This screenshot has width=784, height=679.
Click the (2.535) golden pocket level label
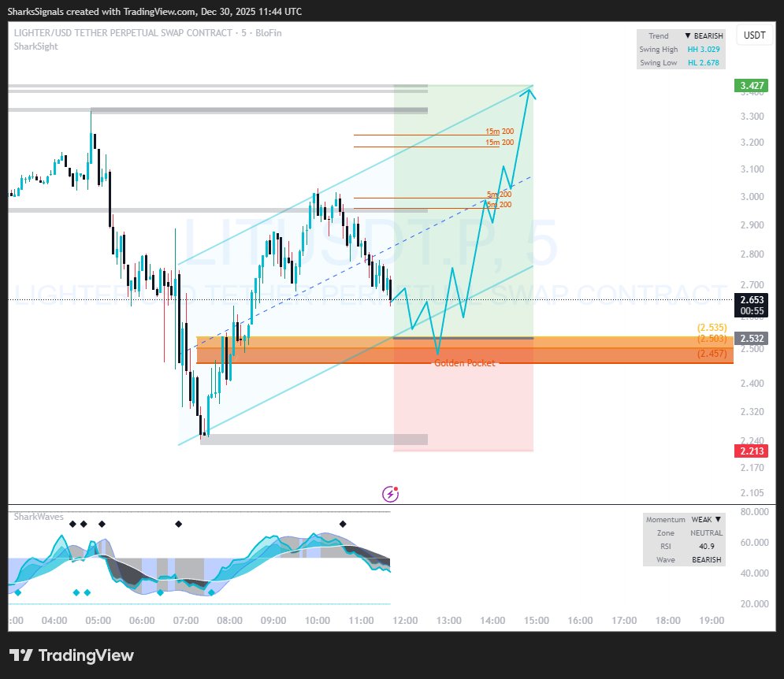712,328
